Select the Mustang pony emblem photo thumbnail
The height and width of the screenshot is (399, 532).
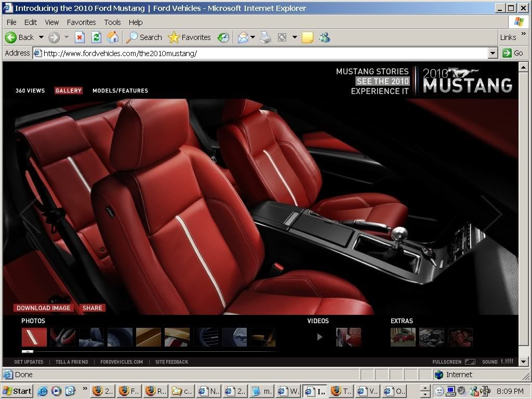coord(234,337)
